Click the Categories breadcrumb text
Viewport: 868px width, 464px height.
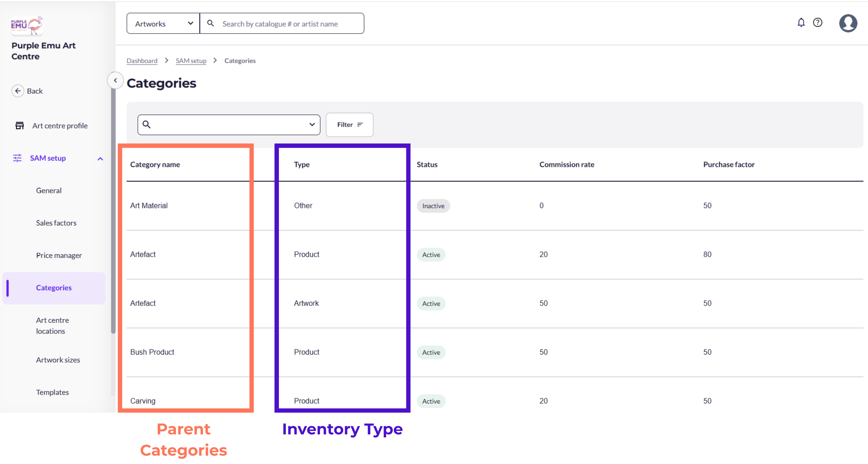pyautogui.click(x=240, y=61)
